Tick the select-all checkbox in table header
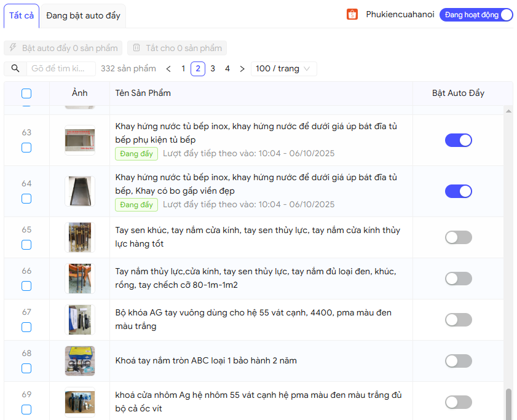 (26, 93)
